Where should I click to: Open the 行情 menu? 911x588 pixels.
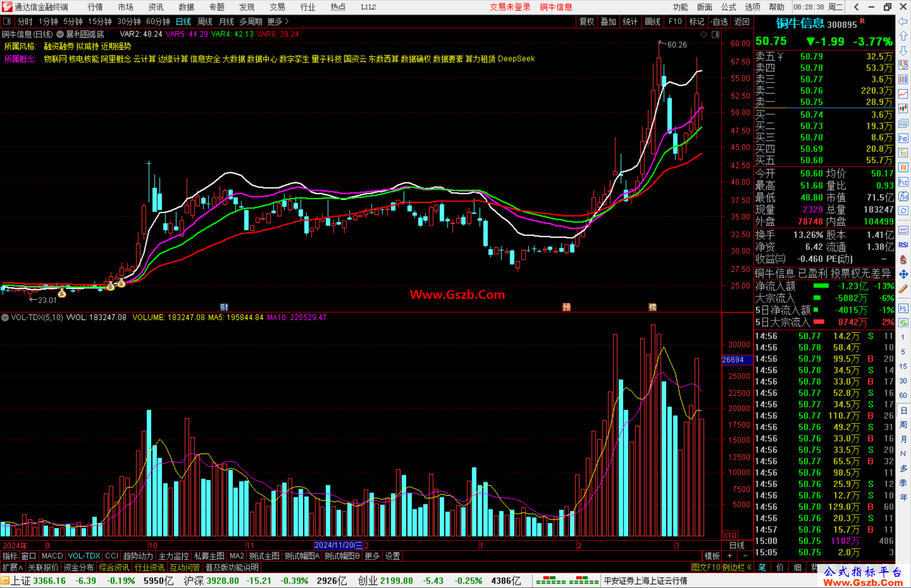95,7
